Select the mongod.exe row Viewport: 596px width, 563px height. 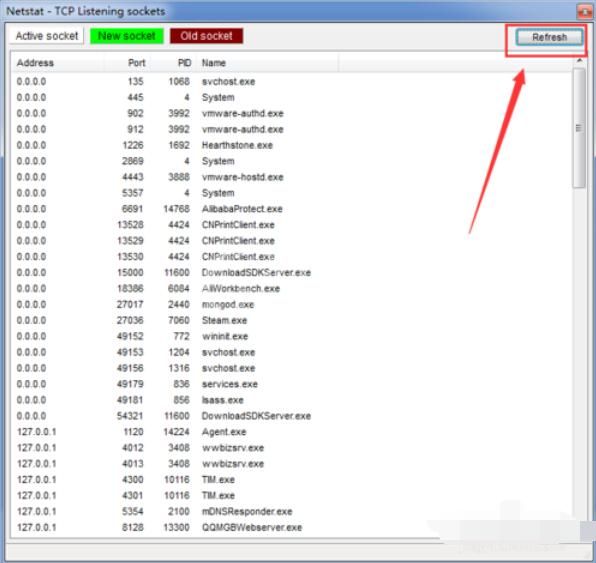click(x=292, y=304)
